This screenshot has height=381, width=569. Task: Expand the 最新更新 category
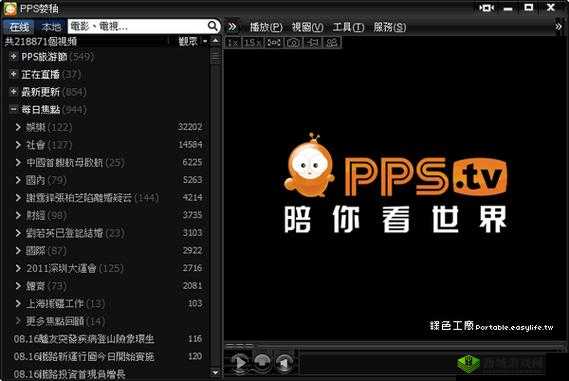(x=13, y=91)
